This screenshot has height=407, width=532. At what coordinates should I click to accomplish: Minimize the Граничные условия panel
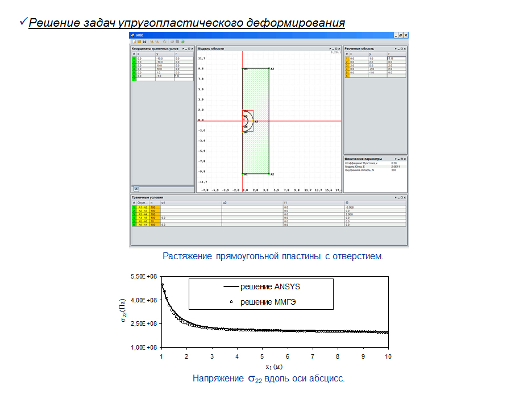(x=398, y=198)
